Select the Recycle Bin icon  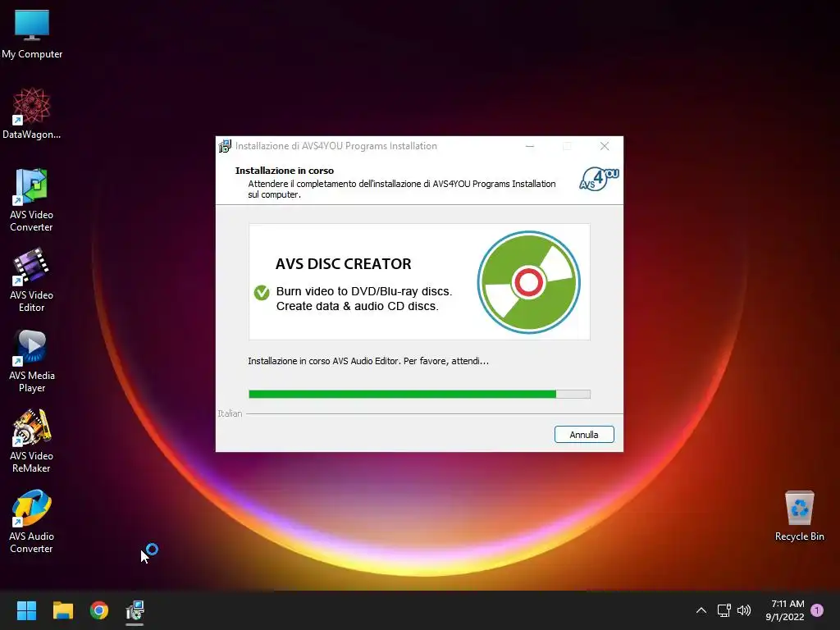click(x=799, y=516)
